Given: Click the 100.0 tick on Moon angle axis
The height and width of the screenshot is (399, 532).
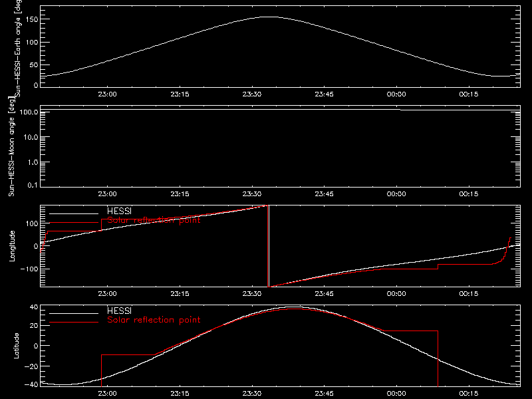Looking at the screenshot, I should [x=29, y=112].
